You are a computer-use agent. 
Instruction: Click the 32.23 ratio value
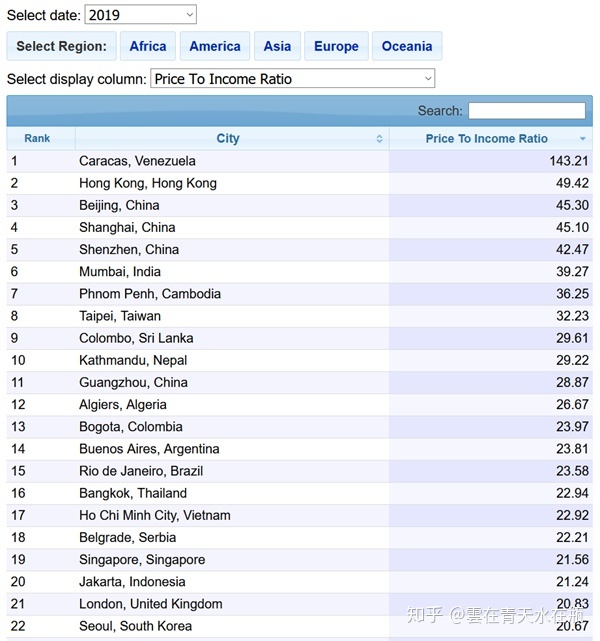[572, 316]
